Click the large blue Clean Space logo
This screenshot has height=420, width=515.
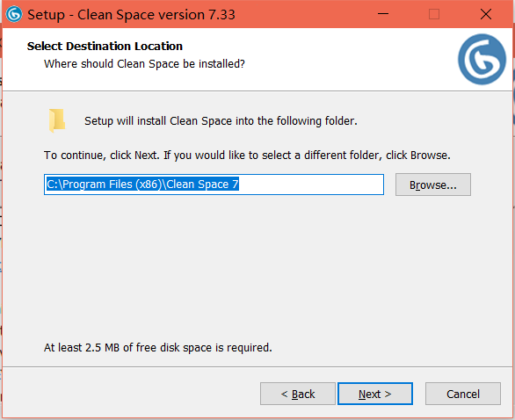point(482,60)
